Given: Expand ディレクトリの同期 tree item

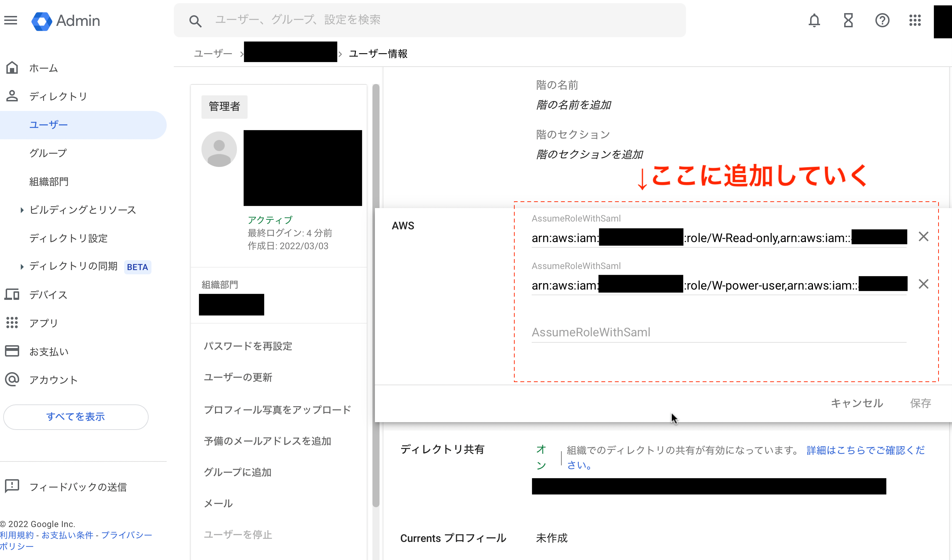Looking at the screenshot, I should pyautogui.click(x=22, y=267).
